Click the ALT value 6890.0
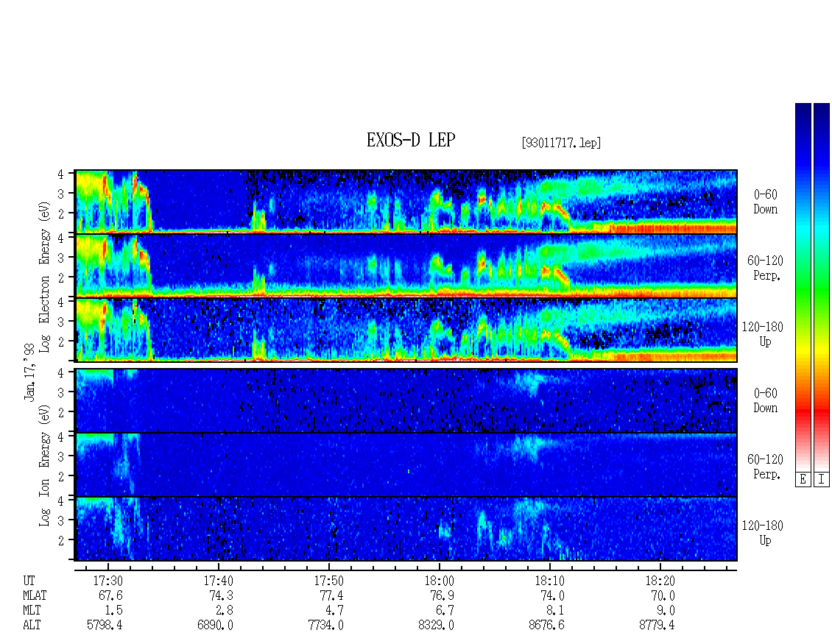The width and height of the screenshot is (832, 644). click(215, 626)
